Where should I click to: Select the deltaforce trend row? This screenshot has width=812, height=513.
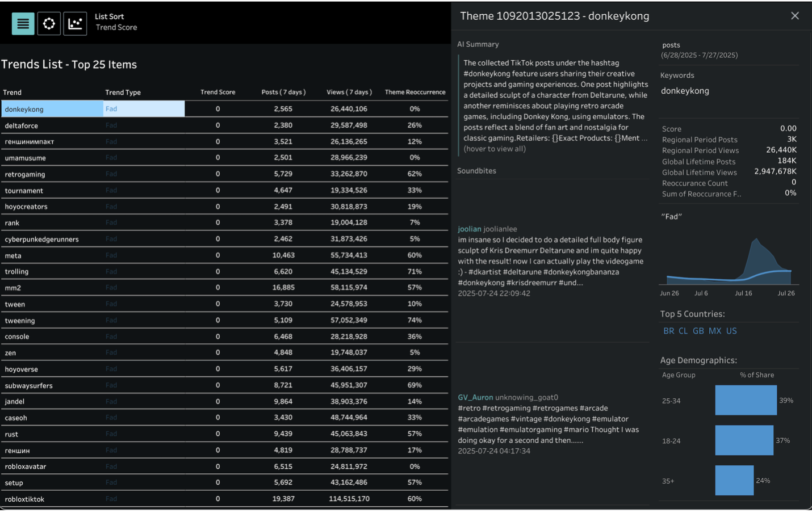[x=224, y=125]
